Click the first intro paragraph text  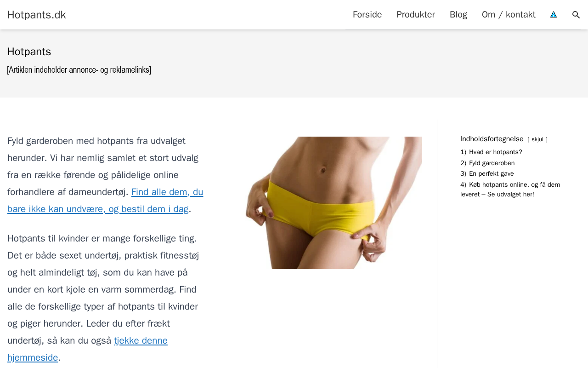[x=105, y=175]
